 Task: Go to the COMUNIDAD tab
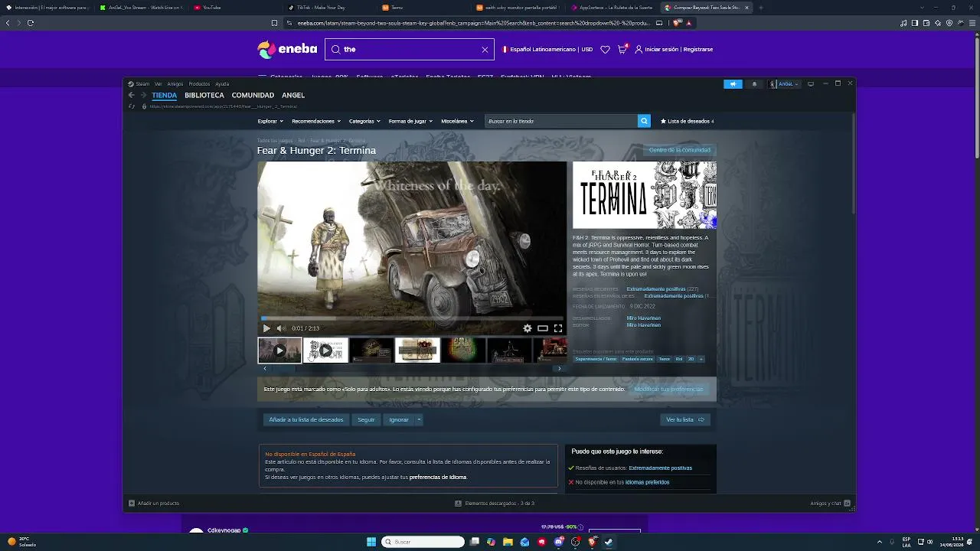point(253,96)
